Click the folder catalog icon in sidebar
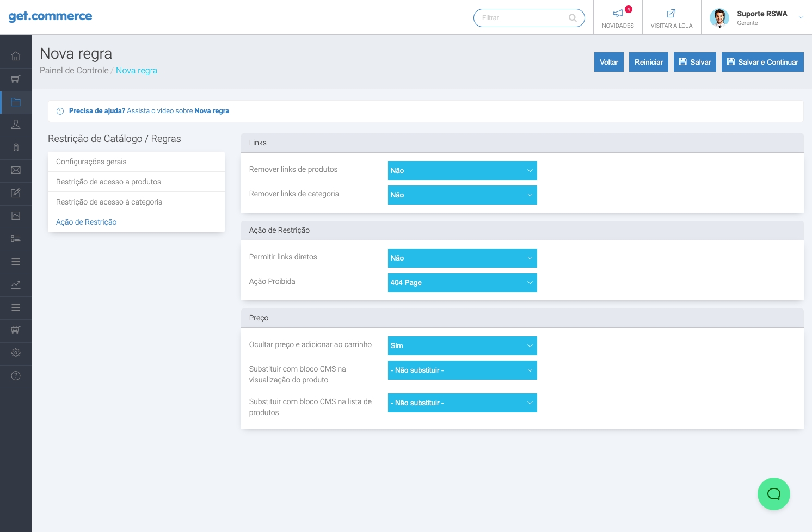This screenshot has height=532, width=812. pyautogui.click(x=16, y=102)
